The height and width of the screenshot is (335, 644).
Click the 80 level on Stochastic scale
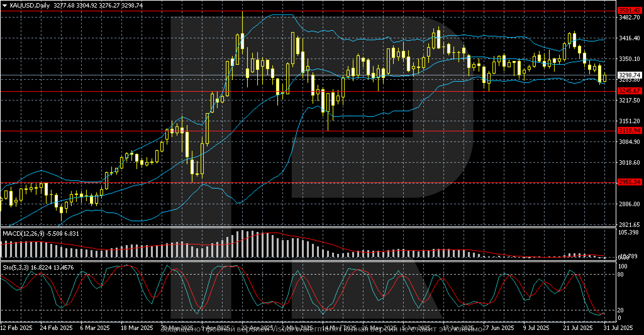coord(620,274)
